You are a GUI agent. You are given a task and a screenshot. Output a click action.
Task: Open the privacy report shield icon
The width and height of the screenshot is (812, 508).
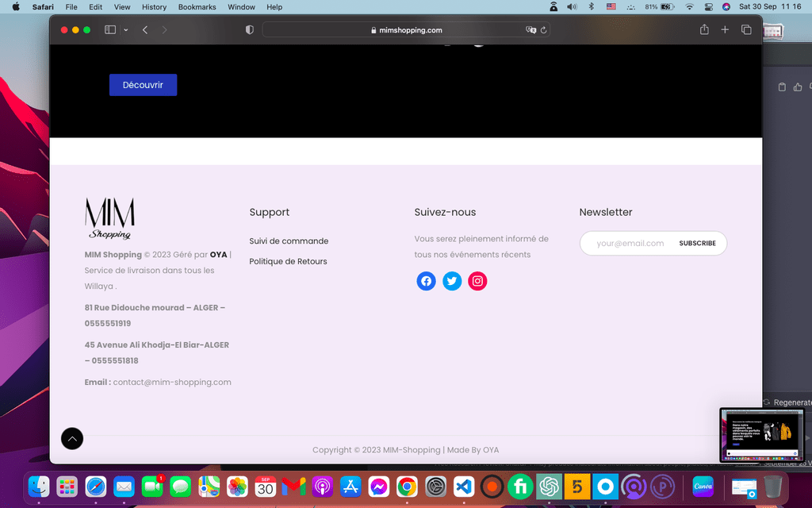250,30
